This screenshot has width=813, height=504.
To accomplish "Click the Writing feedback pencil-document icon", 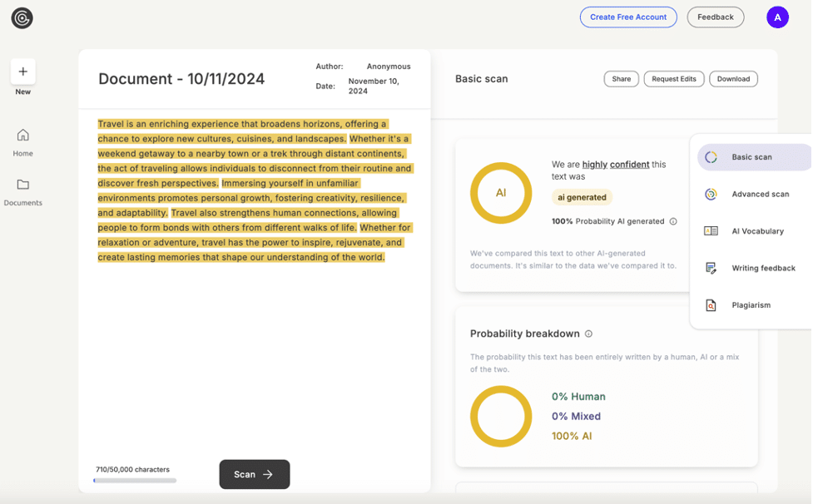I will pos(711,268).
